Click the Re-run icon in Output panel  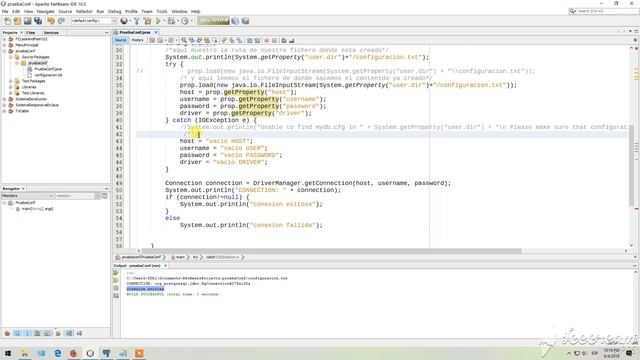click(x=116, y=273)
